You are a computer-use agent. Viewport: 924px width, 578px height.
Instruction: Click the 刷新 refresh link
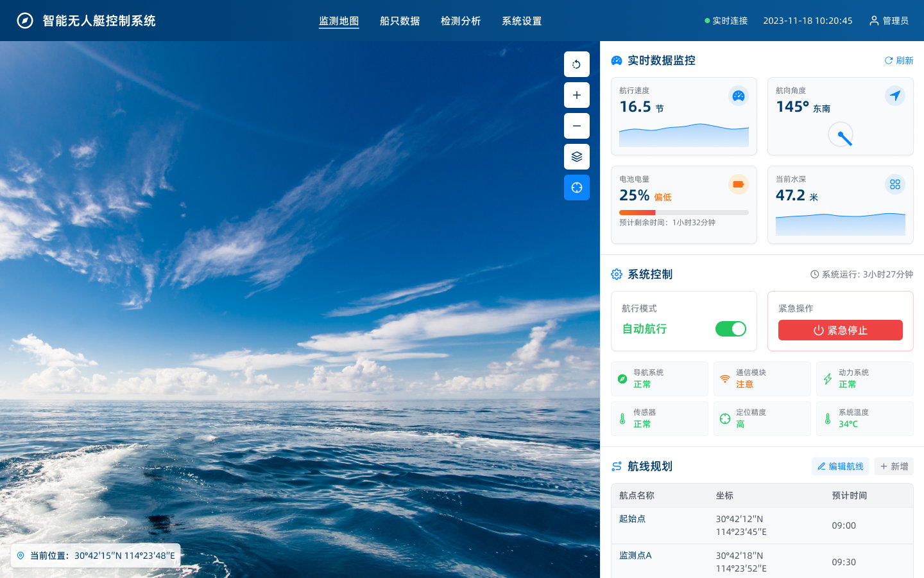point(898,60)
